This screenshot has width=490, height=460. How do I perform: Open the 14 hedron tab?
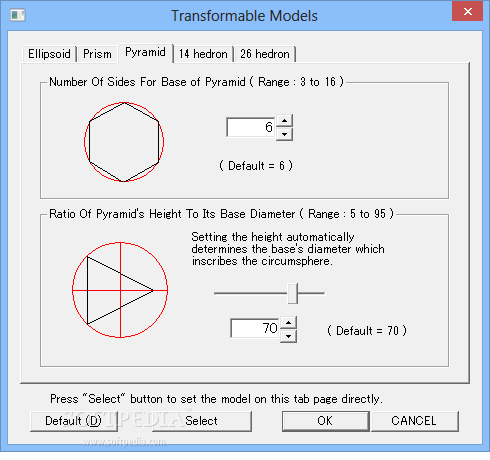(x=203, y=54)
